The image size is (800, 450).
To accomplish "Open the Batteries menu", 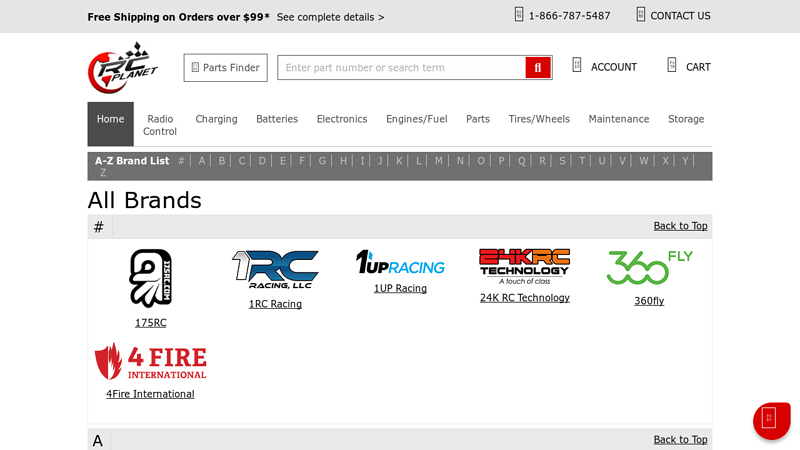I will tap(277, 119).
